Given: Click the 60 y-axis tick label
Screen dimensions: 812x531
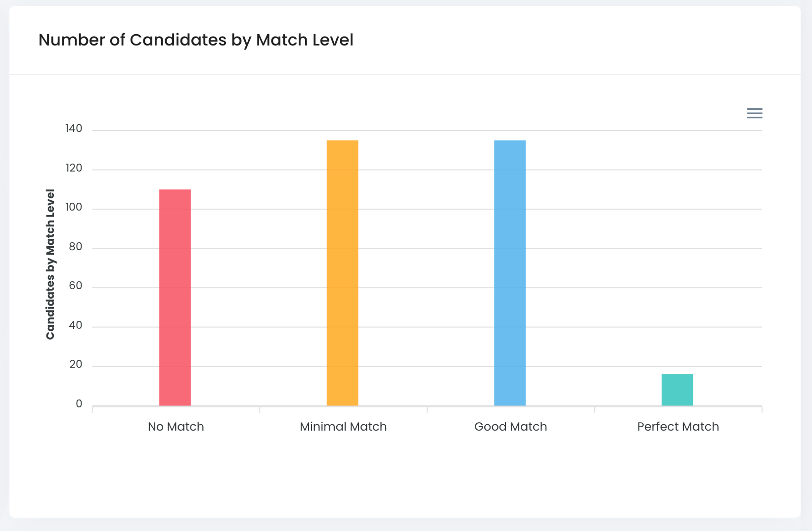Looking at the screenshot, I should [76, 286].
